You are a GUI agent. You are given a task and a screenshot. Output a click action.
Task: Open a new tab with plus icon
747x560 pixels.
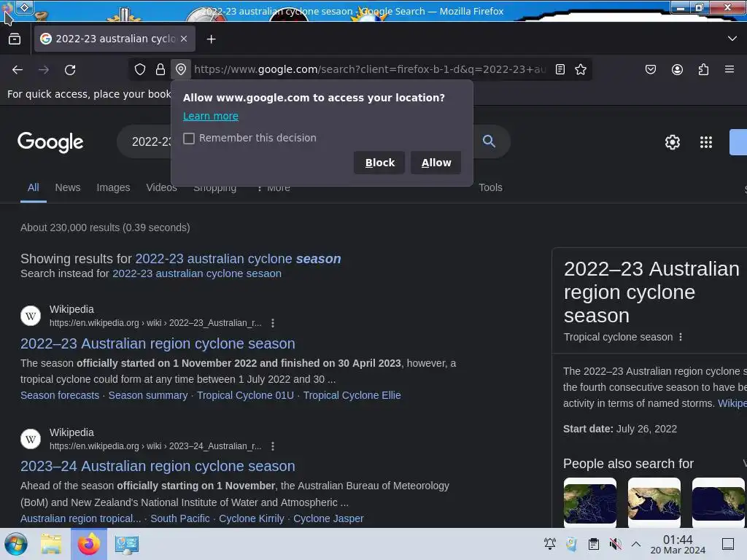[x=211, y=39]
